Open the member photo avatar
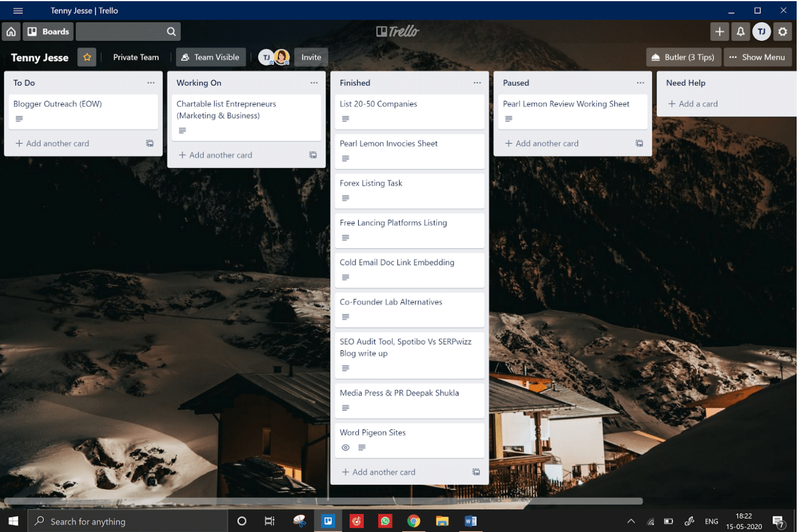The image size is (799, 532). tap(282, 57)
